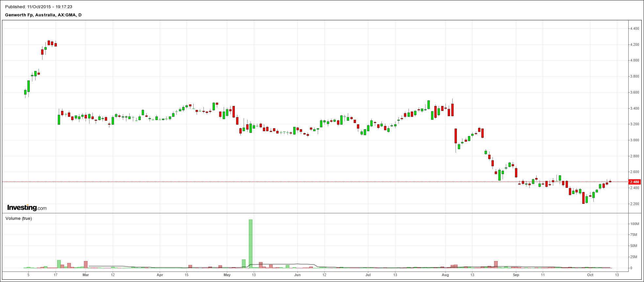Click the 2.200 price axis label
This screenshot has height=282, width=644.
pyautogui.click(x=635, y=204)
